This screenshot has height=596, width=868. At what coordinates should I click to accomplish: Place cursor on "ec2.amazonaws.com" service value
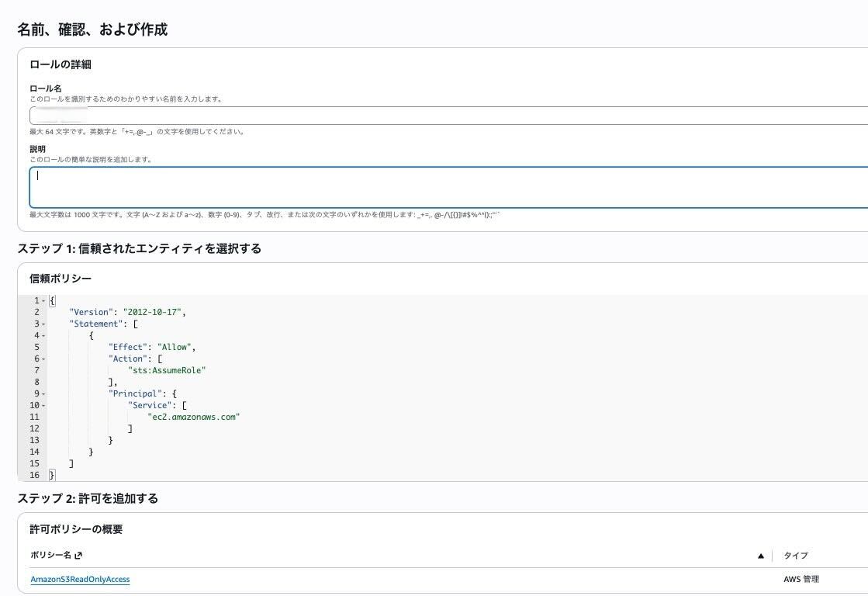pyautogui.click(x=194, y=417)
